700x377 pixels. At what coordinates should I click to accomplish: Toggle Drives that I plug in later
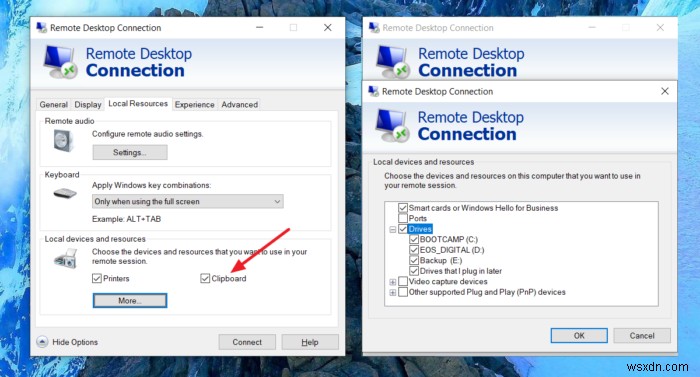tap(414, 271)
